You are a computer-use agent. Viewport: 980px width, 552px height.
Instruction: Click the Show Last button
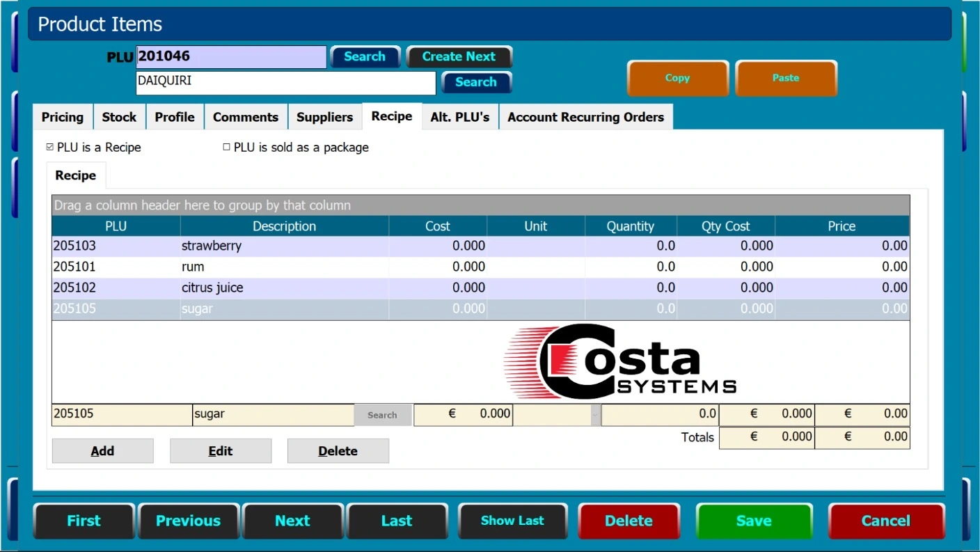pos(512,521)
